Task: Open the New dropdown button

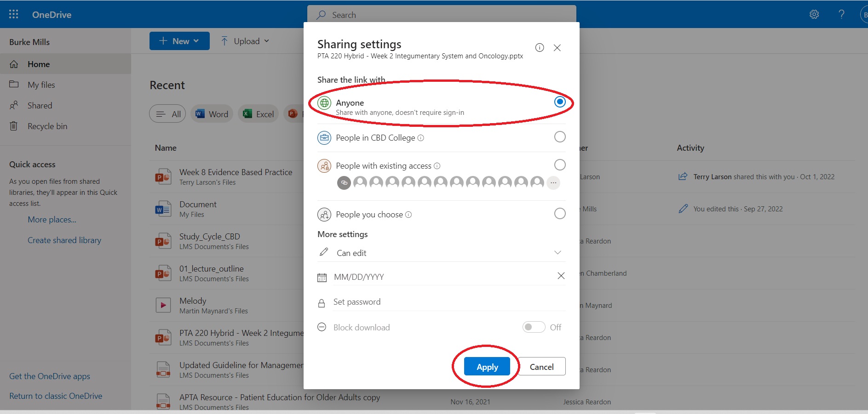Action: click(179, 41)
